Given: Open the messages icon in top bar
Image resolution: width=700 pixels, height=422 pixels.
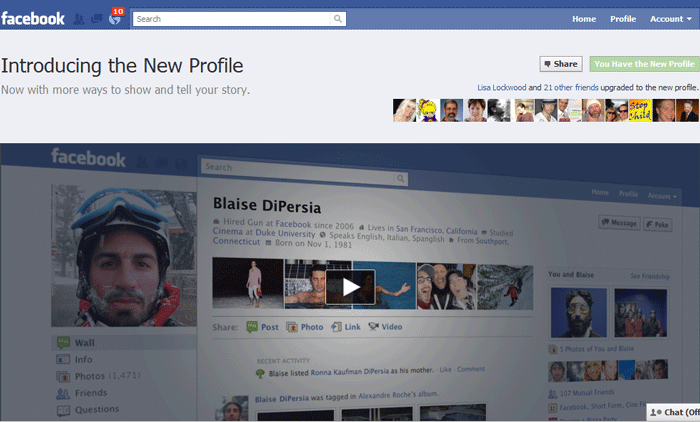Looking at the screenshot, I should tap(96, 19).
